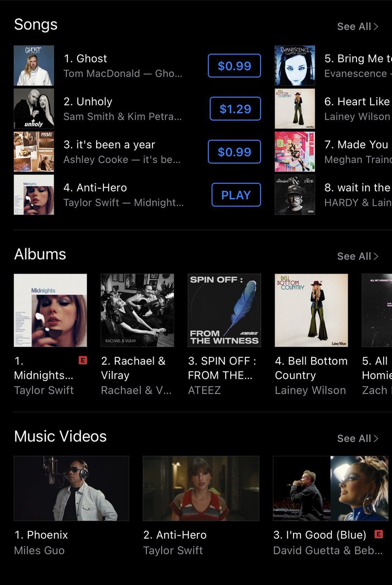Viewport: 392px width, 585px height.
Task: Open Rachael & Vilray album cover
Action: click(137, 311)
